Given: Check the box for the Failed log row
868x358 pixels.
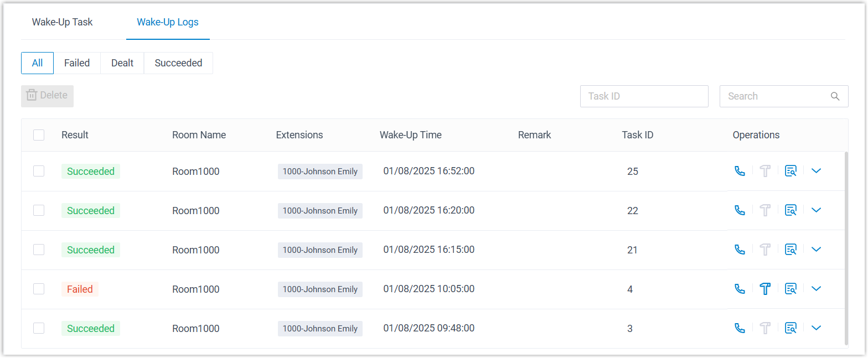Looking at the screenshot, I should tap(39, 289).
